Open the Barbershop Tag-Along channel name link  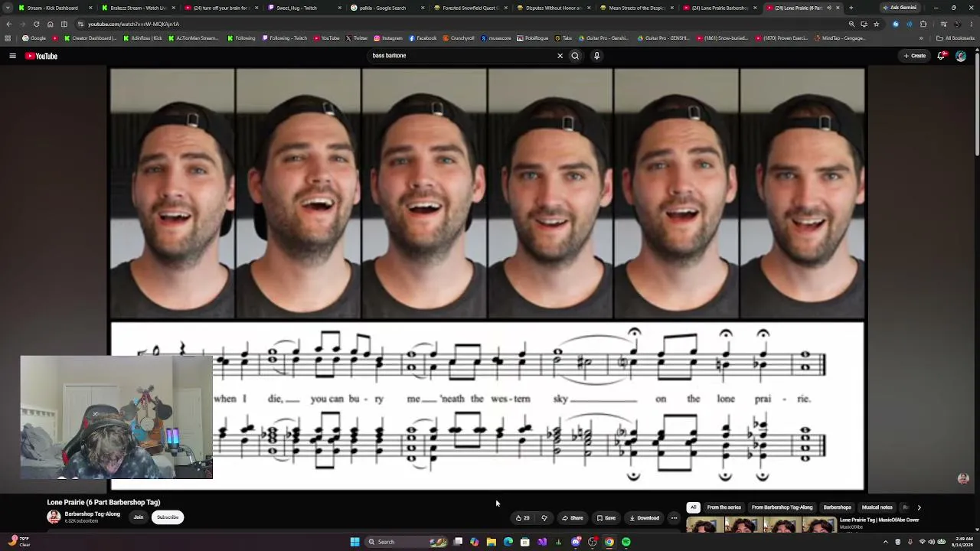click(92, 514)
